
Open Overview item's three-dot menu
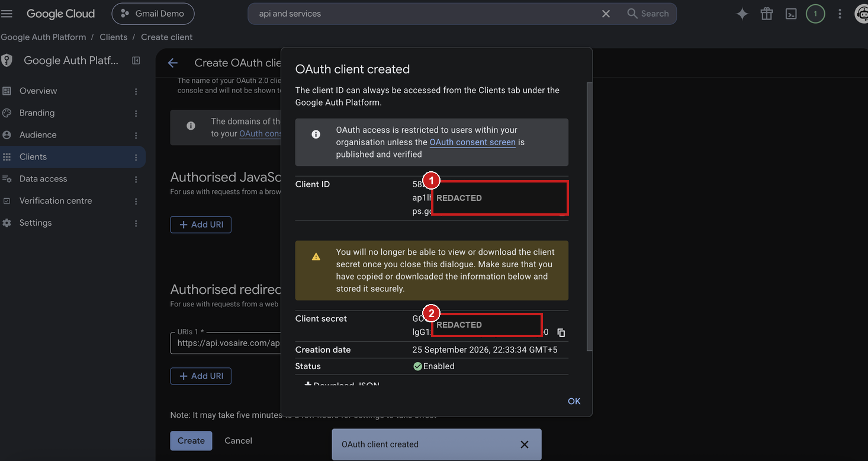[x=136, y=91]
